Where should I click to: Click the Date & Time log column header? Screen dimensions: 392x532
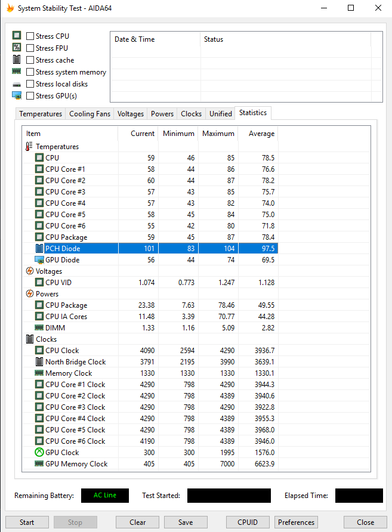pyautogui.click(x=155, y=39)
